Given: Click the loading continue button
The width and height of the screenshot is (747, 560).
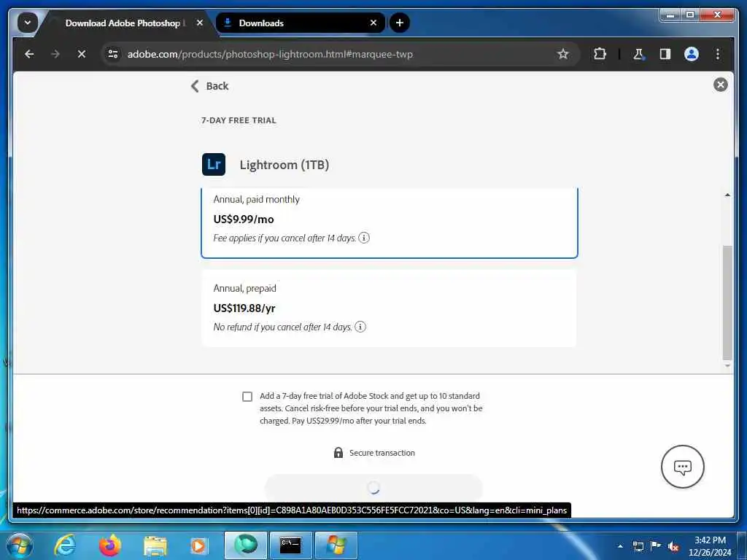Looking at the screenshot, I should (373, 487).
